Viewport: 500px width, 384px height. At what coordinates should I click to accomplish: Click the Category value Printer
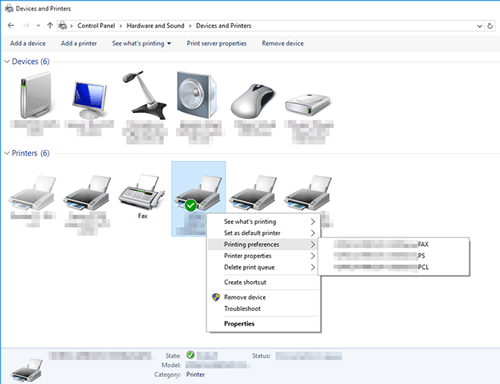click(195, 374)
